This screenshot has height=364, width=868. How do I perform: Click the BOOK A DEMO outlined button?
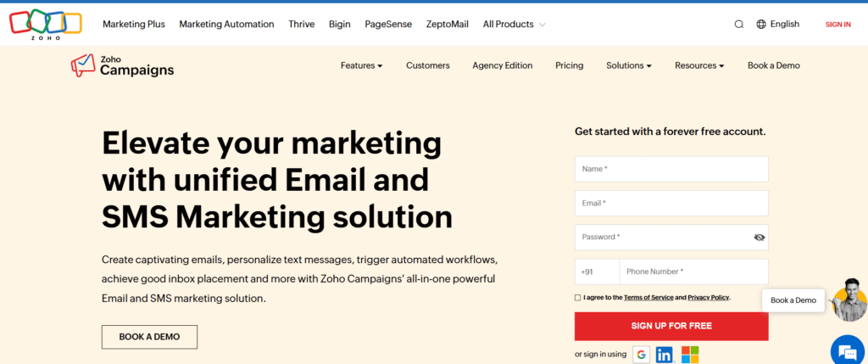[149, 337]
